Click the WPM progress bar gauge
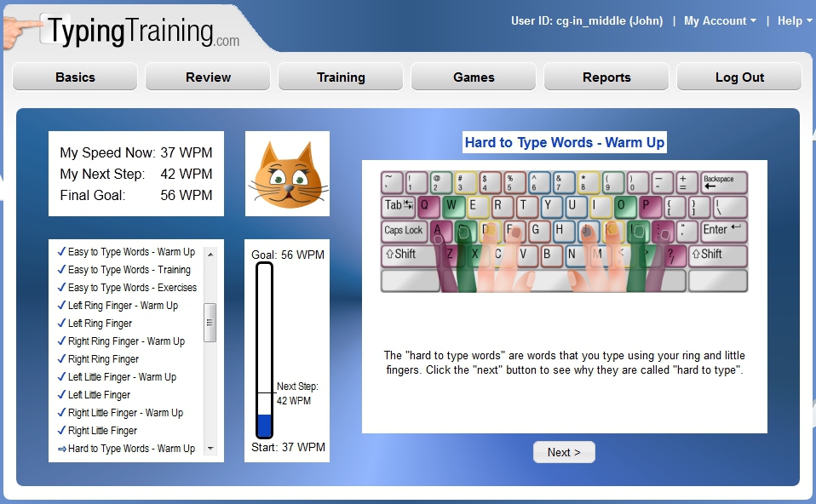The image size is (816, 504). pos(264,351)
